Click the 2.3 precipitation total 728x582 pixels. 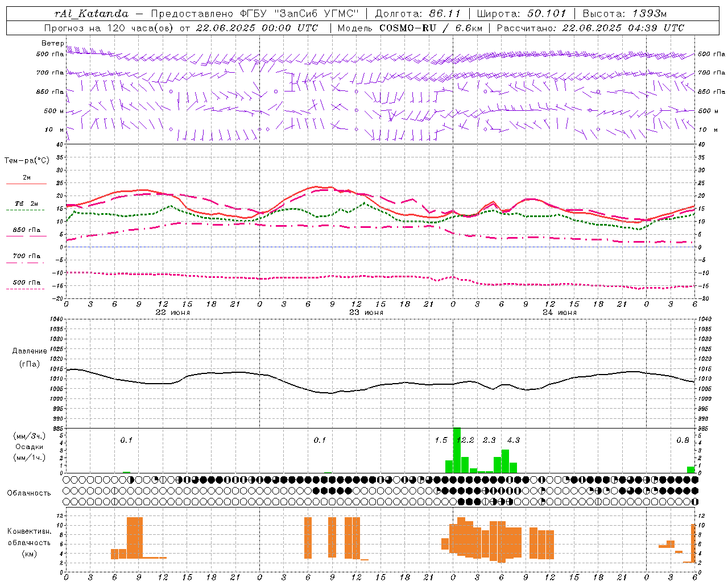tap(489, 440)
